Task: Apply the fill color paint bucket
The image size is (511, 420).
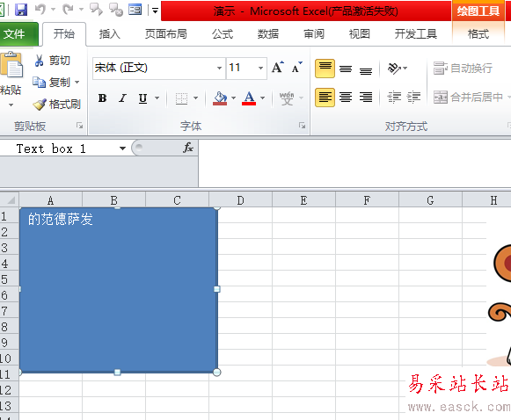Action: tap(220, 98)
